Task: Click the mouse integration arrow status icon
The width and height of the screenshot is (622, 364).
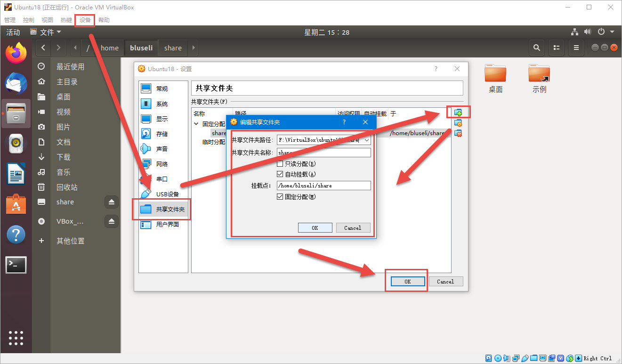Action: [x=570, y=358]
